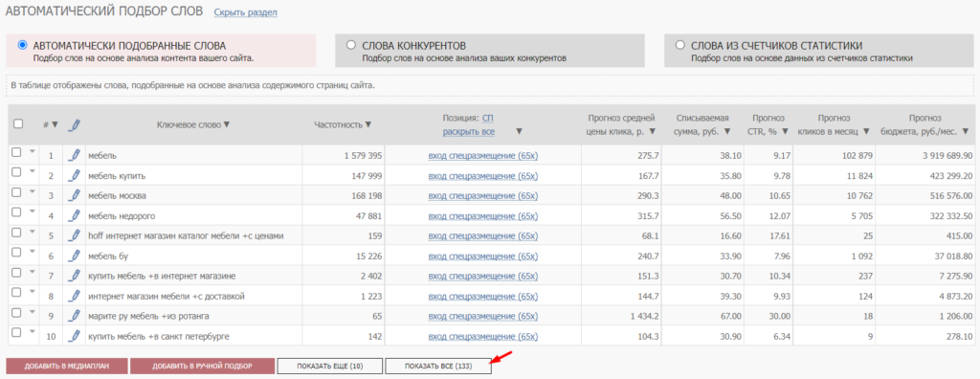Click "Добавить в медиаплан" button
This screenshot has height=379, width=980.
[67, 366]
